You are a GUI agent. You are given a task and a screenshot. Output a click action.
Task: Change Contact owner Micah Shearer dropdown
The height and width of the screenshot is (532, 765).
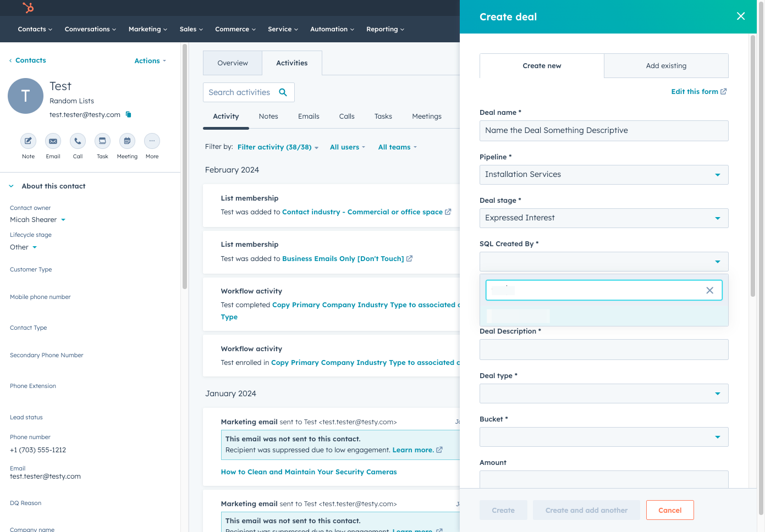(x=38, y=220)
